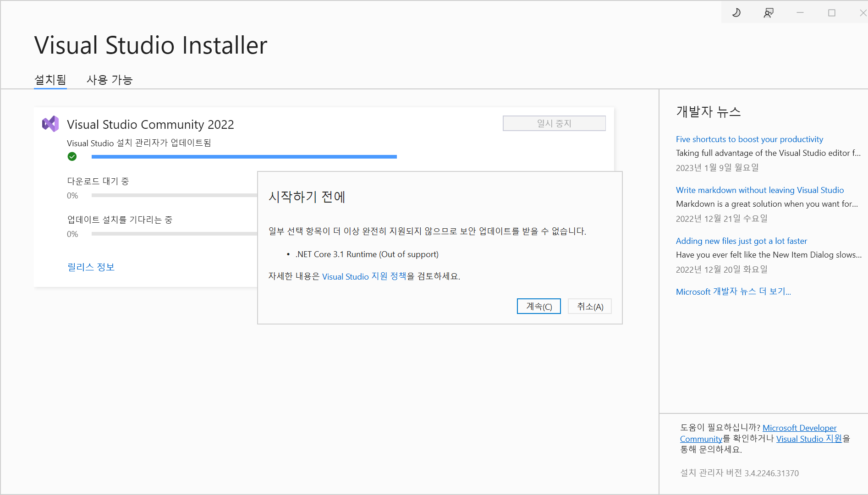
Task: Maximize the Visual Studio Installer window
Action: (x=832, y=12)
